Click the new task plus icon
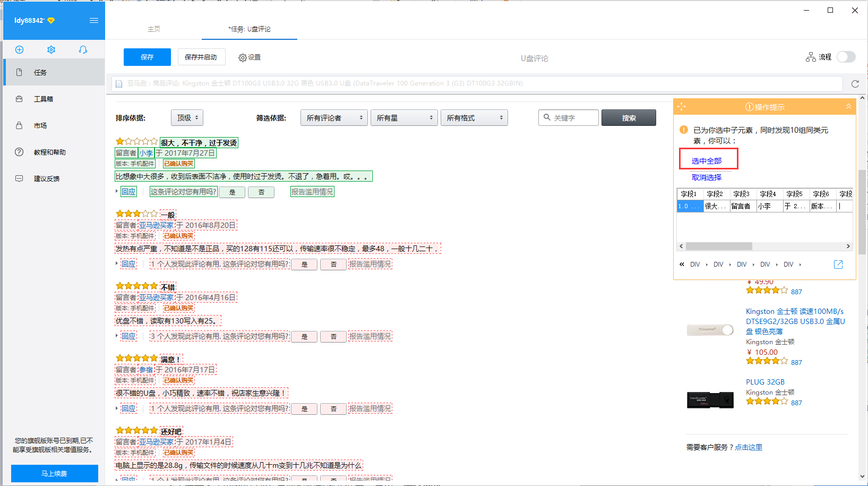The image size is (868, 486). (19, 49)
